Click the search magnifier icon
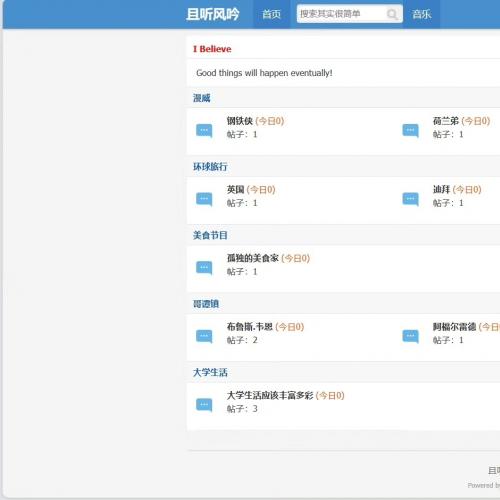This screenshot has width=500, height=500. click(x=392, y=14)
